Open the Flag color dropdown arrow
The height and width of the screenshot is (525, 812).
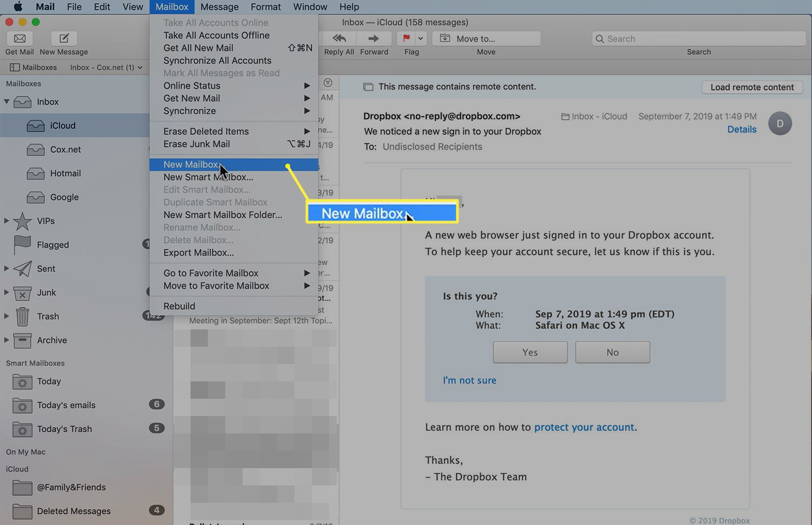tap(421, 38)
